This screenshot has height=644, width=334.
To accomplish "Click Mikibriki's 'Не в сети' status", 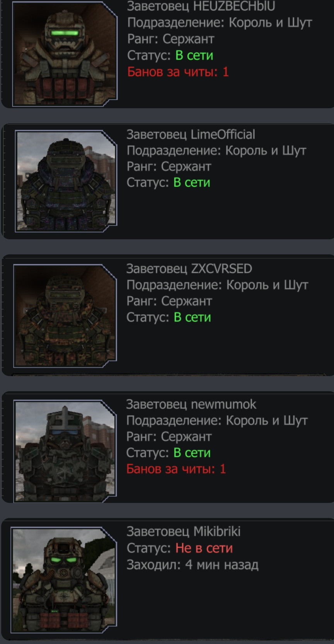I will (x=204, y=548).
